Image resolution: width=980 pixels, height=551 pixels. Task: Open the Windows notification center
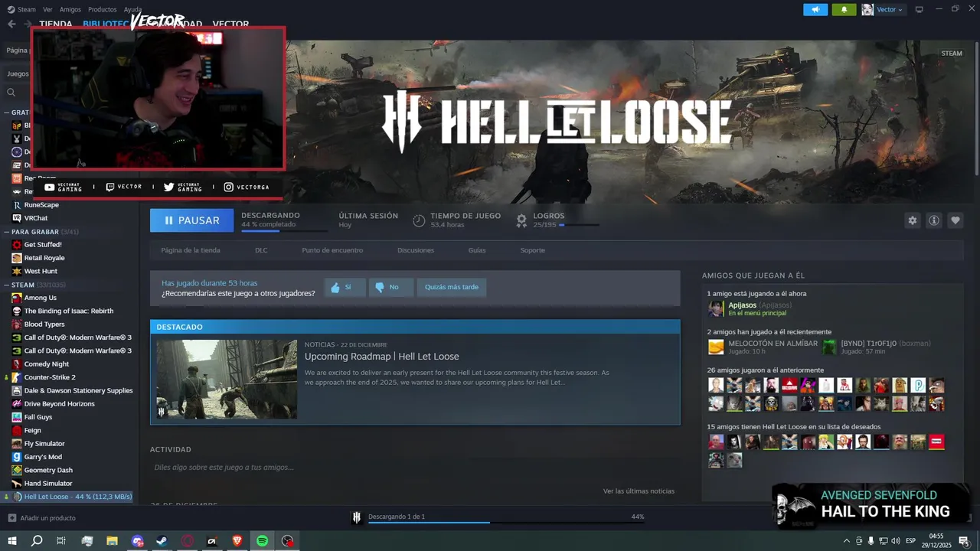coord(964,541)
